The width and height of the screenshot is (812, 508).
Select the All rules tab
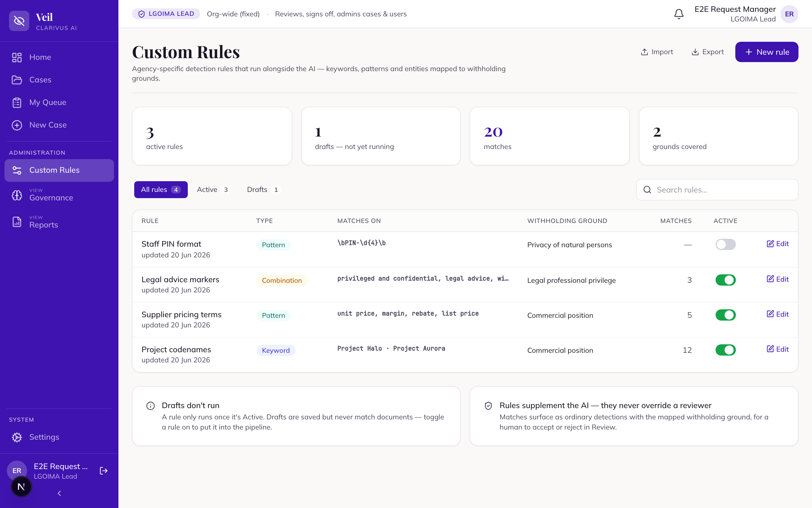[161, 189]
